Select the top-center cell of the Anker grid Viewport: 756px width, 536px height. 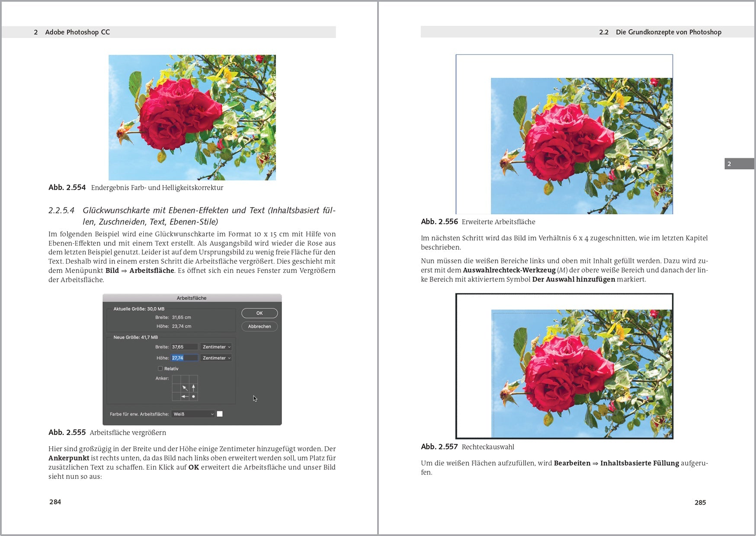coord(185,379)
